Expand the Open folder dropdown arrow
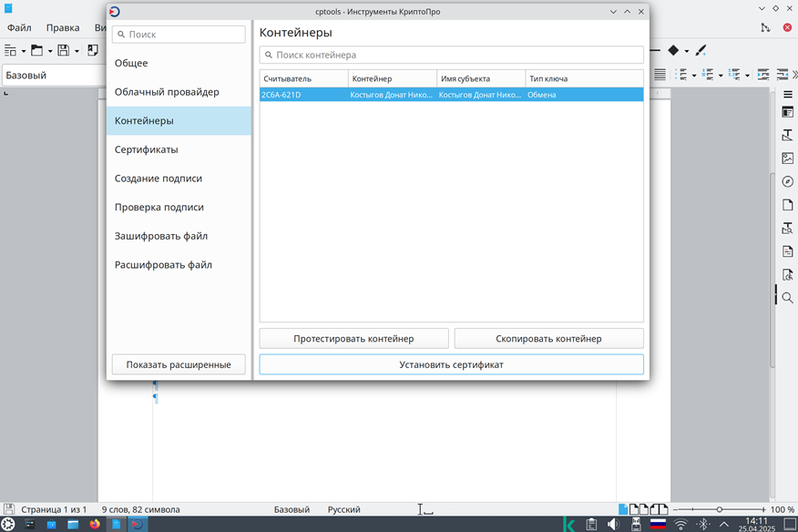The height and width of the screenshot is (532, 798). click(50, 51)
